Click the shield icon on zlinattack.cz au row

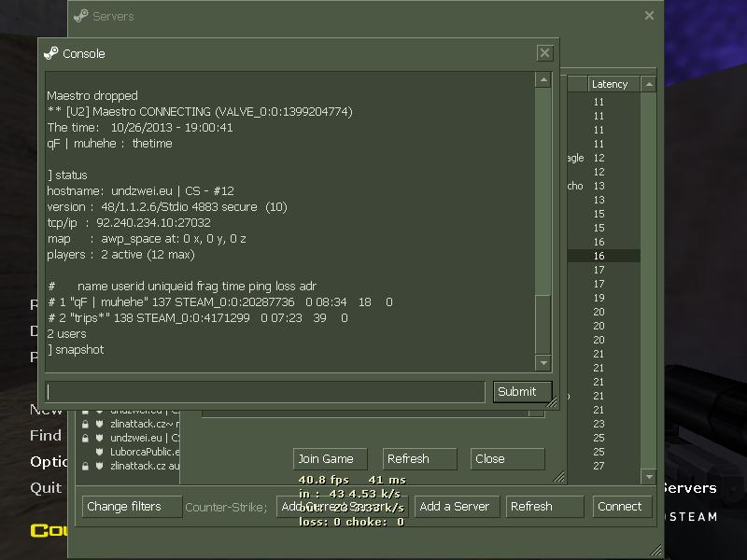pos(100,466)
